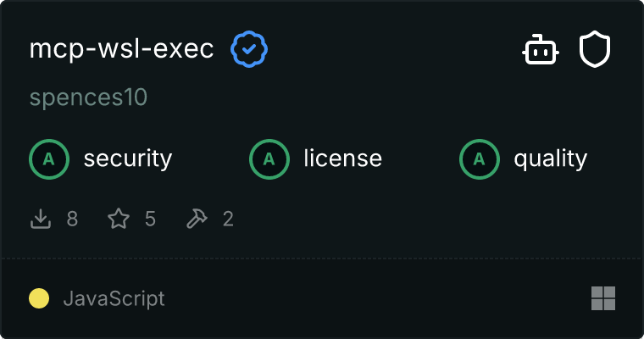Viewport: 644px width, 339px height.
Task: Click the downloads icon
Action: pos(41,220)
